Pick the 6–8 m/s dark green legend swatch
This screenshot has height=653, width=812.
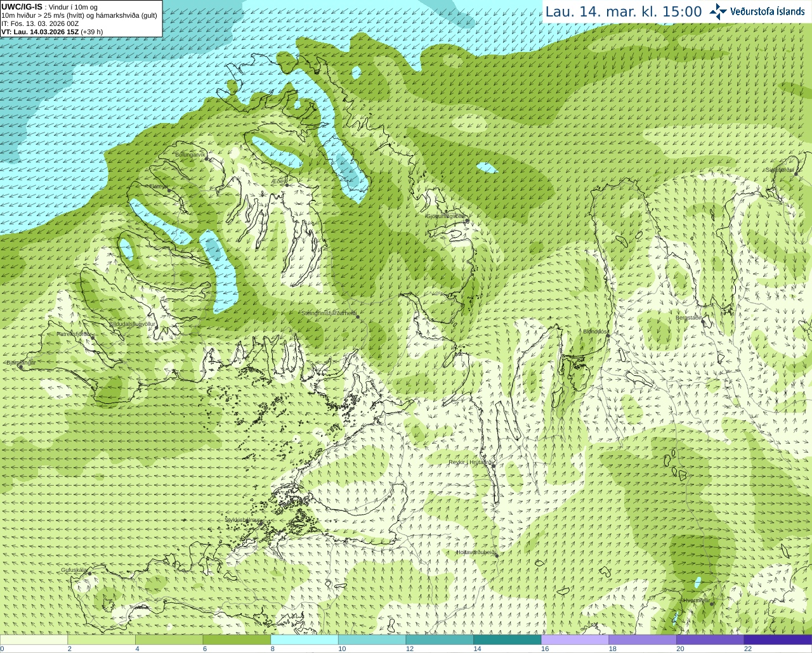pyautogui.click(x=237, y=640)
